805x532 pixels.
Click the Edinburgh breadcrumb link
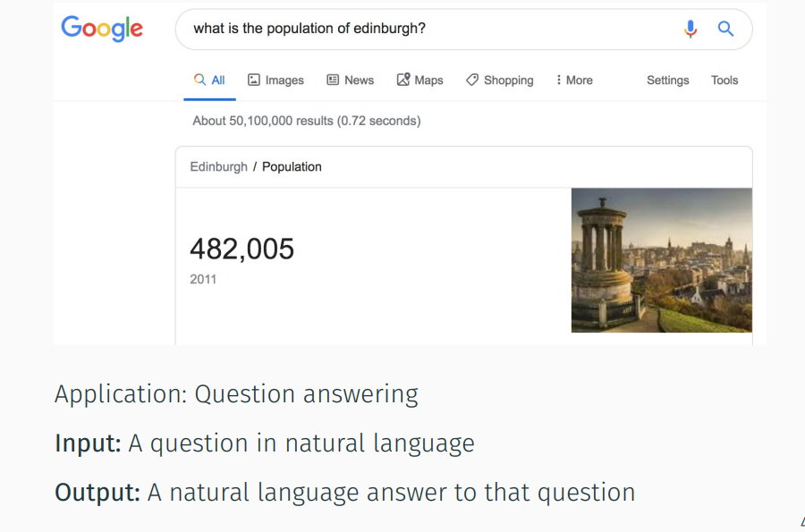click(x=219, y=167)
